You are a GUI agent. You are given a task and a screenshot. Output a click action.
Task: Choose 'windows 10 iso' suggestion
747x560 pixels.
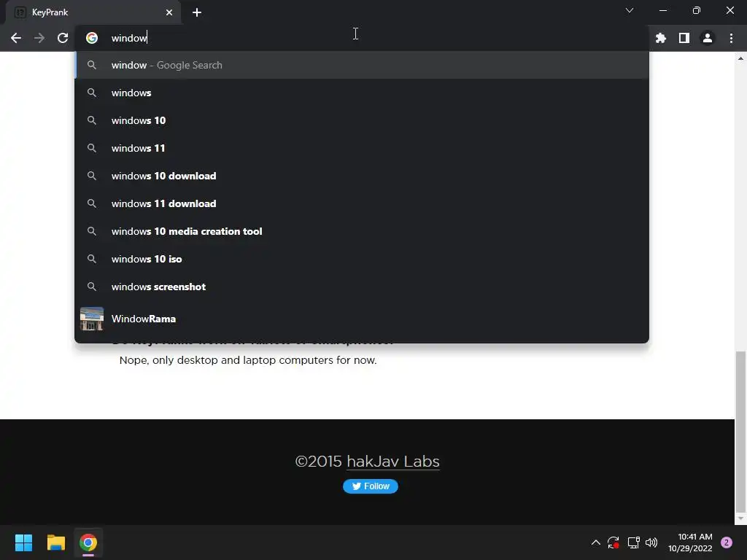tap(362, 259)
